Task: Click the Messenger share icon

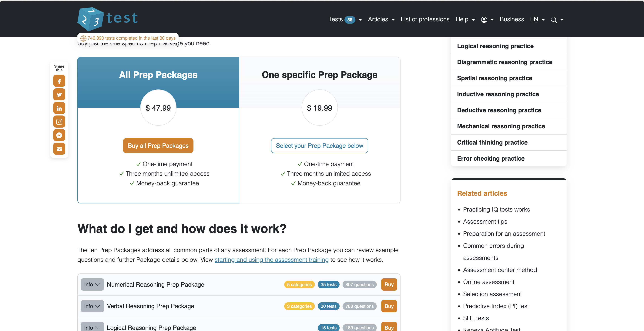Action: coord(59,135)
